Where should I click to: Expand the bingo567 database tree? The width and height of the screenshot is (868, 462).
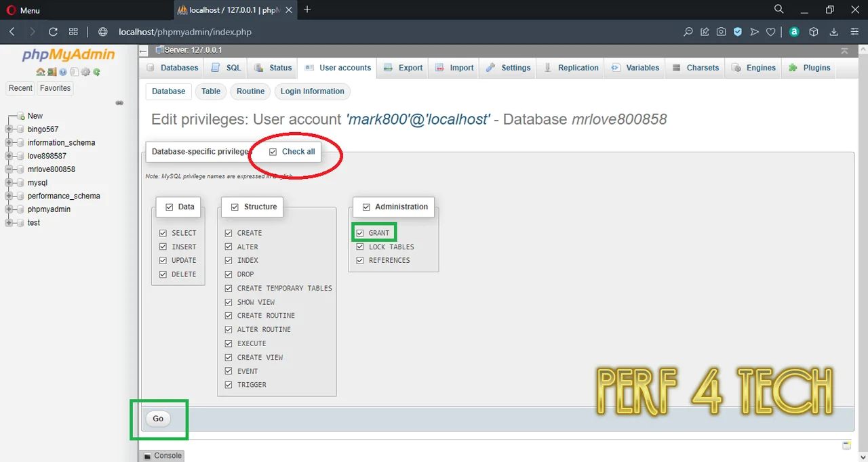9,129
